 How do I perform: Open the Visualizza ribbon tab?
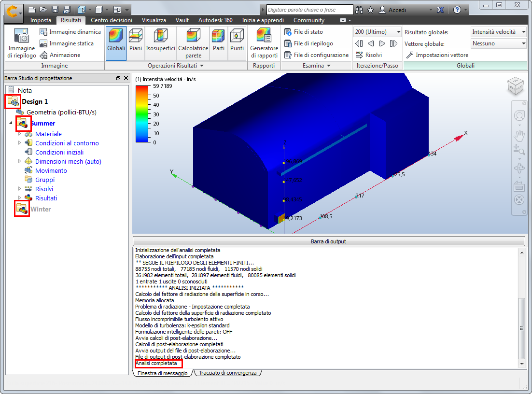tap(154, 20)
